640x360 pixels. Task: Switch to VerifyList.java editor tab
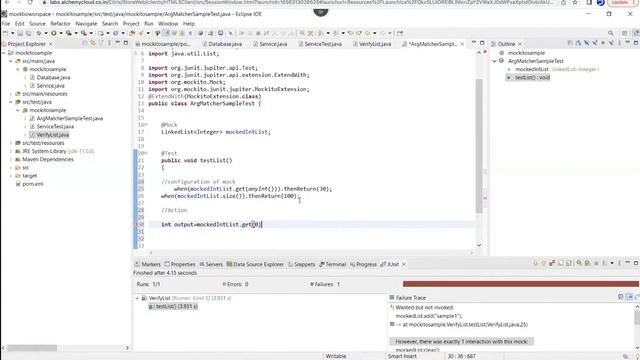coord(372,44)
